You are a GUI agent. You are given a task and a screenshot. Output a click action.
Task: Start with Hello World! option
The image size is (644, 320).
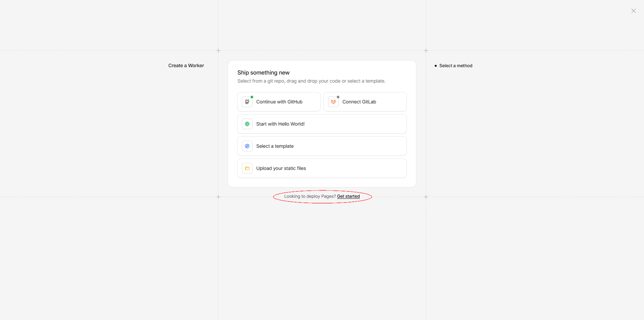(x=322, y=124)
